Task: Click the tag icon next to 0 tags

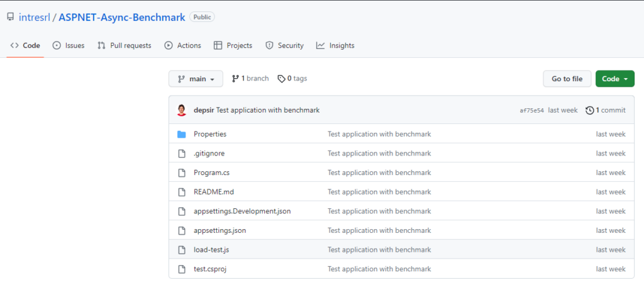Action: pos(281,79)
